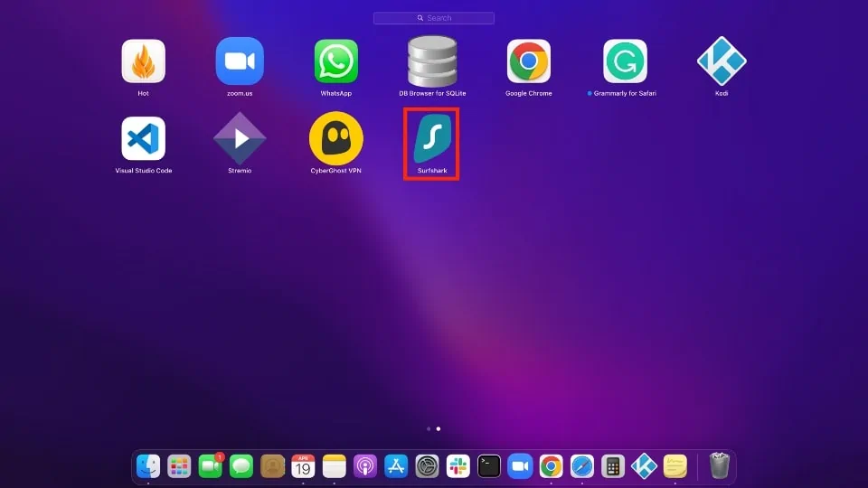This screenshot has height=488, width=868.
Task: Open Calendar showing 19 in Dock
Action: (x=304, y=466)
